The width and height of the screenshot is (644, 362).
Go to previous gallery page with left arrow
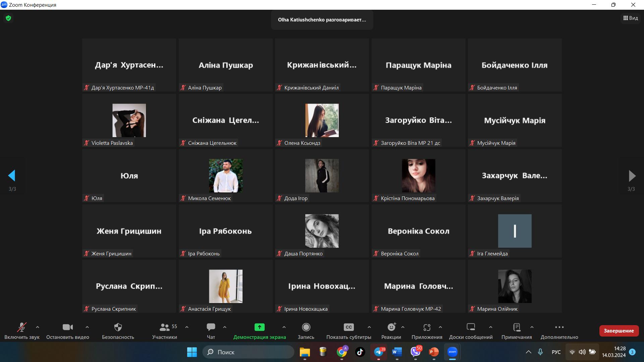tap(12, 176)
